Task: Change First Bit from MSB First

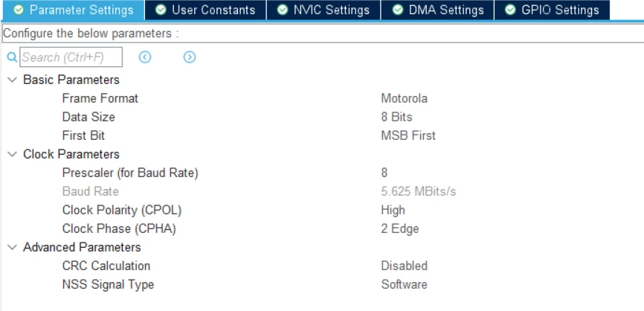Action: [408, 135]
